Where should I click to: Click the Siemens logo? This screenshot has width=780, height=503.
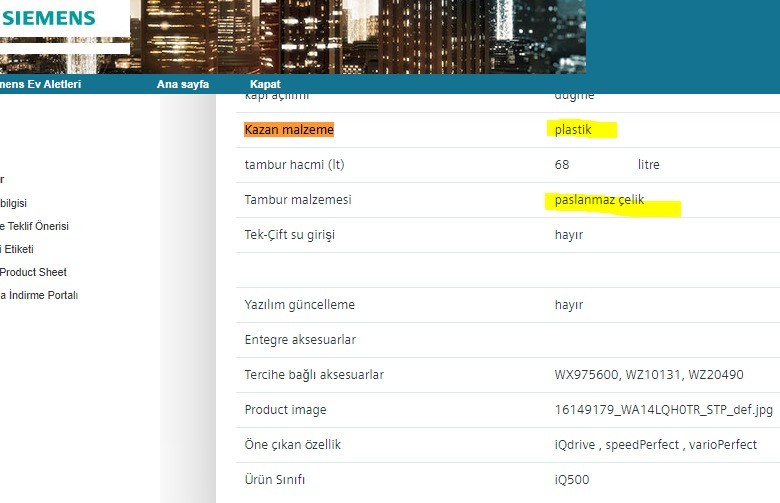point(48,18)
